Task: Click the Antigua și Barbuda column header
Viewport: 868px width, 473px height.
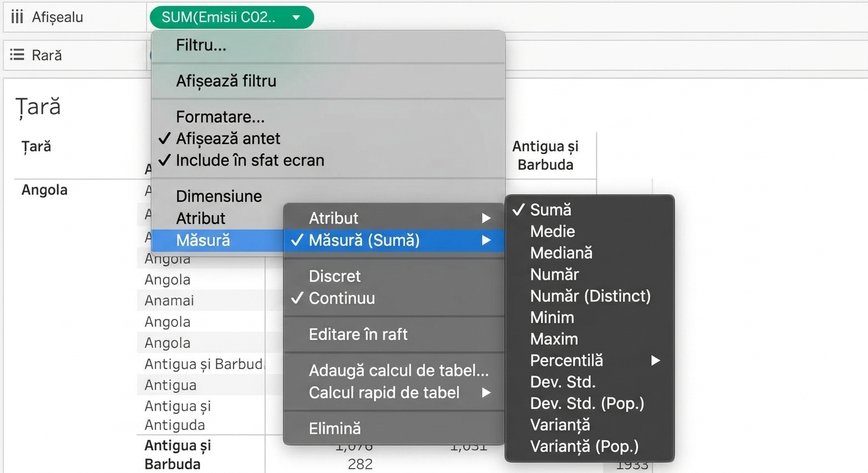Action: pos(546,156)
